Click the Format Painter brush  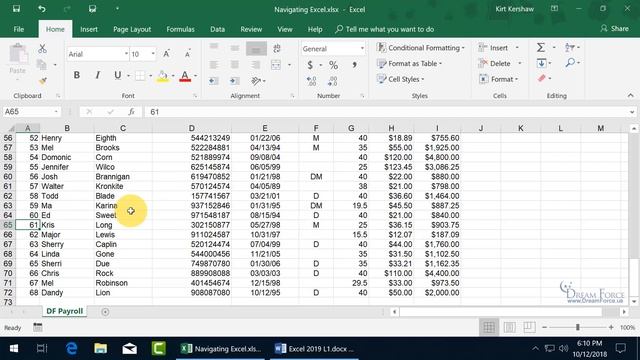click(x=42, y=81)
